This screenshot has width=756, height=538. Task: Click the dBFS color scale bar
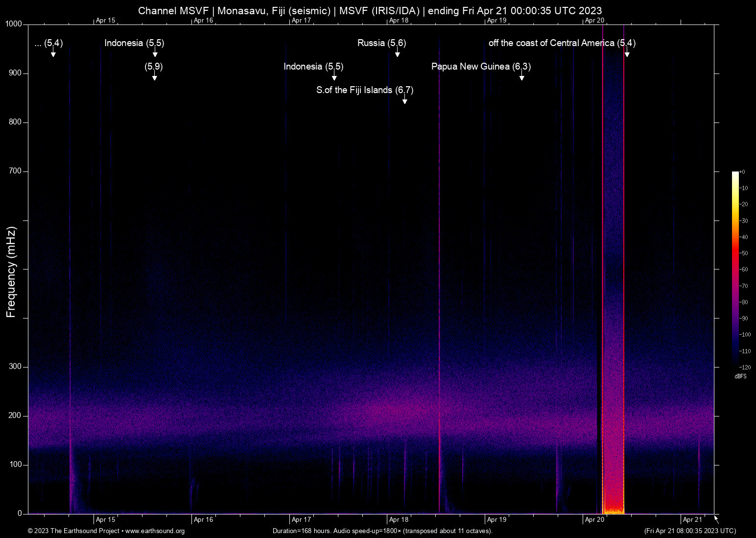pyautogui.click(x=735, y=269)
